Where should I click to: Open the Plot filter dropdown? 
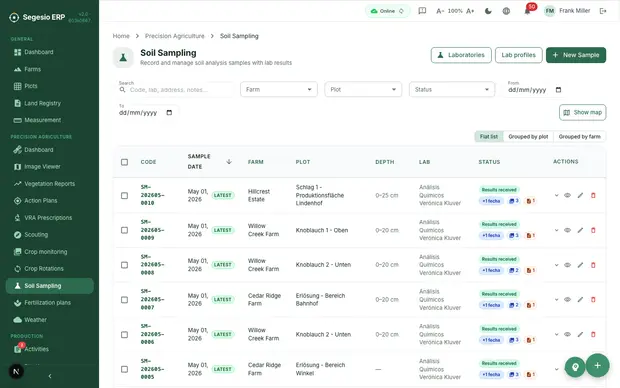point(363,89)
